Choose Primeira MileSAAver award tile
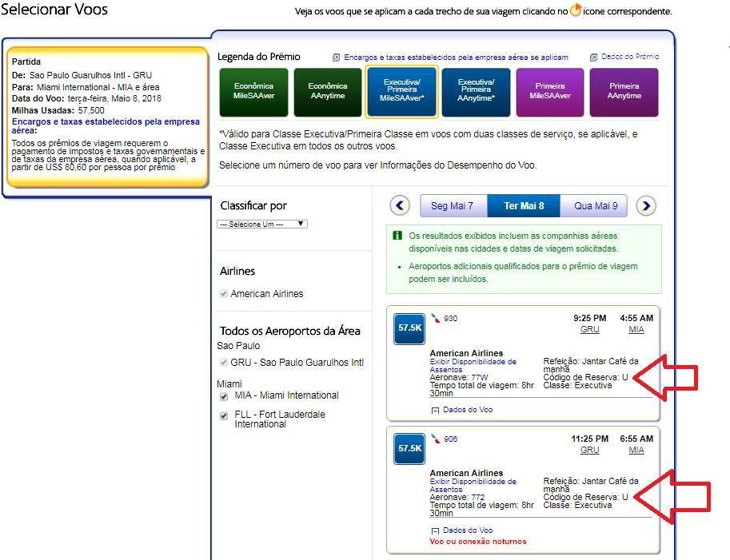730x560 pixels. [x=550, y=92]
